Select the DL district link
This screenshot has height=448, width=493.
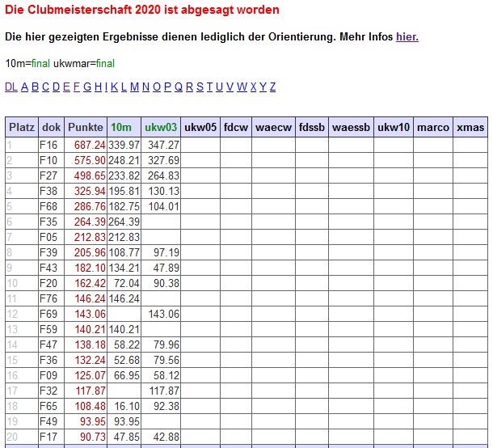tap(11, 87)
